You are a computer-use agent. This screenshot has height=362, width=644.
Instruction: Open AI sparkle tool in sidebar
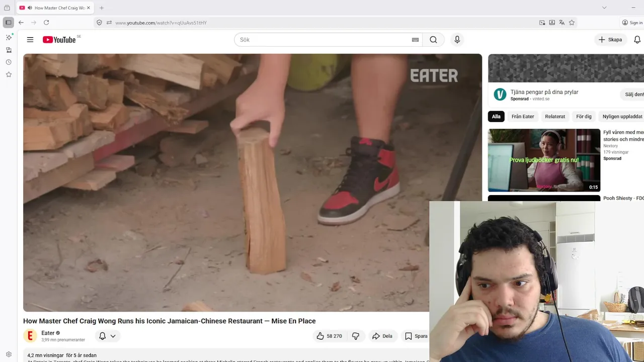click(x=9, y=37)
